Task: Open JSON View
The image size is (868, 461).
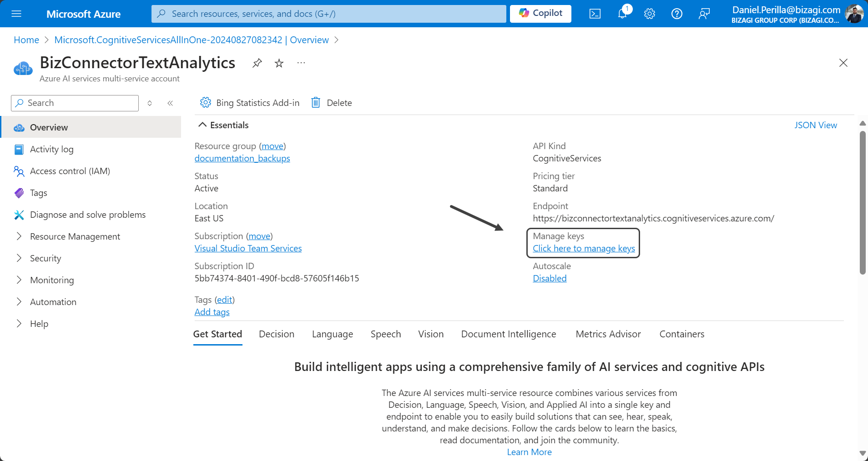Action: (x=816, y=125)
